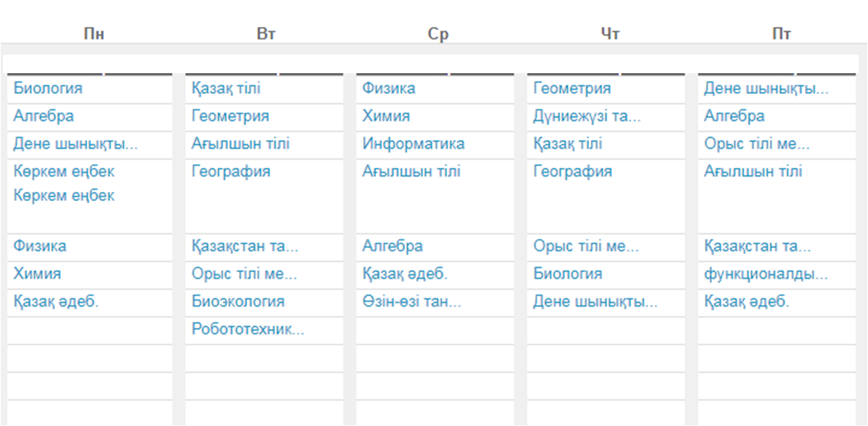
Task: Open Дүниежүзі та... lesson on Thursday
Action: point(587,116)
